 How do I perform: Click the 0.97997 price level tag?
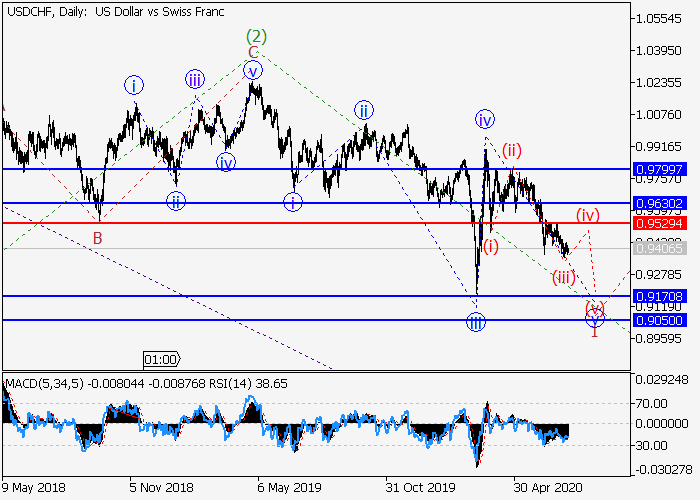(x=657, y=170)
